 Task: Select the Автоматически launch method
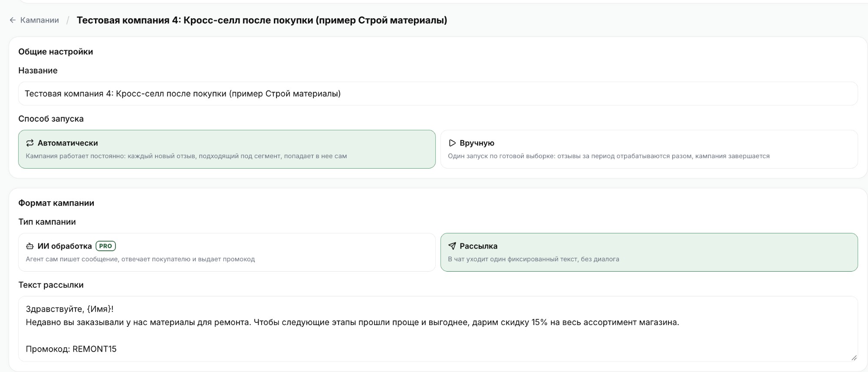click(x=227, y=149)
